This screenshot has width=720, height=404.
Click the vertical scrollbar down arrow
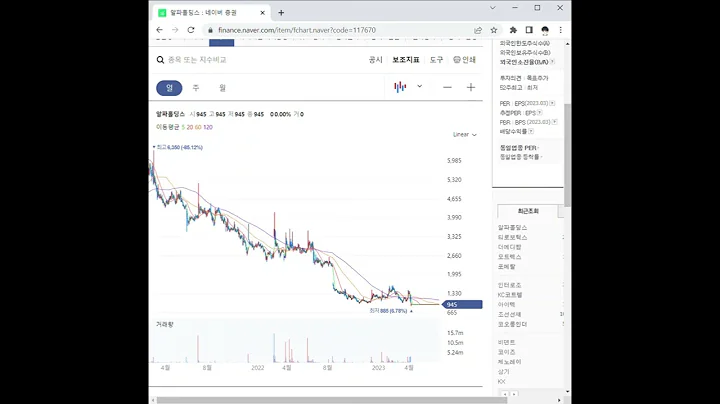[x=568, y=392]
